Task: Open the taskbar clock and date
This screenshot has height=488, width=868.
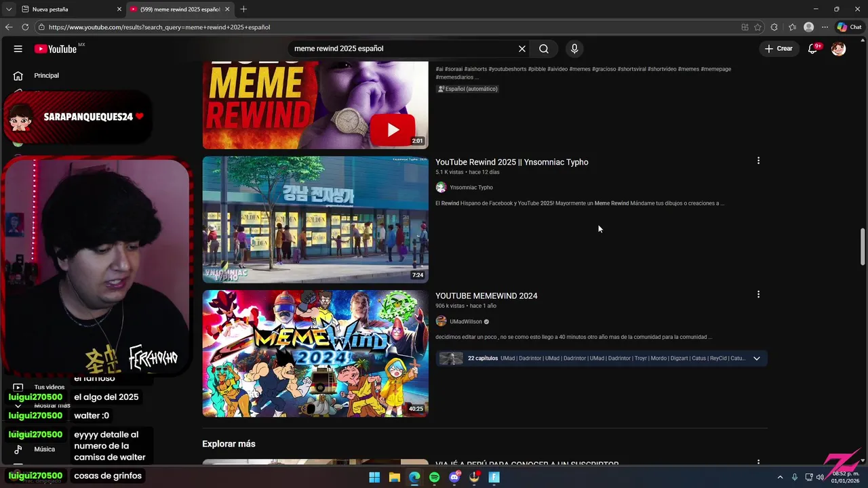Action: [x=846, y=477]
